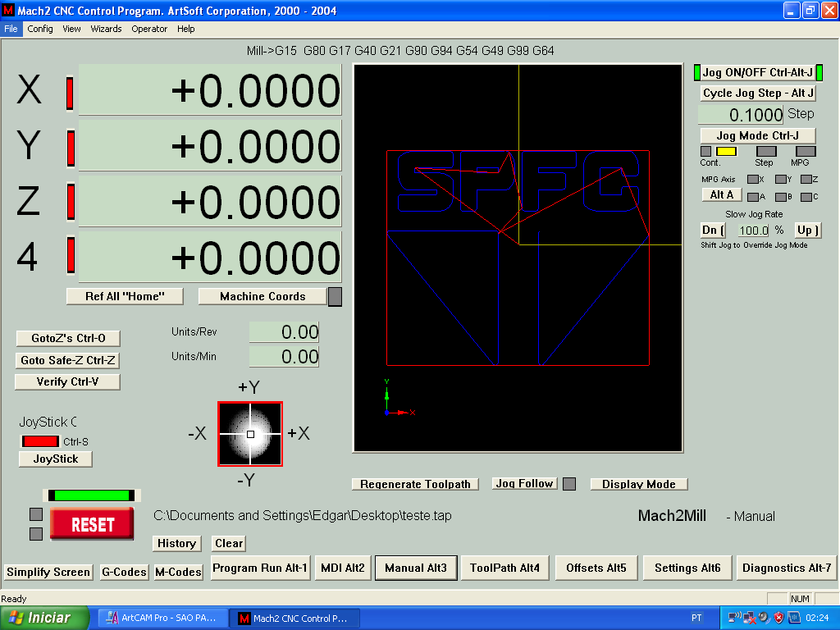Click the Units/Rev value field
This screenshot has width=840, height=630.
[284, 332]
